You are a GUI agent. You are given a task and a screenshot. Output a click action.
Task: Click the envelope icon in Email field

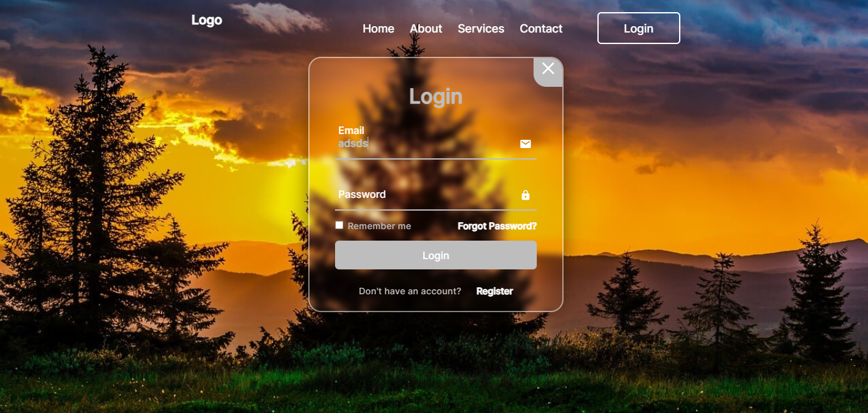pos(525,144)
